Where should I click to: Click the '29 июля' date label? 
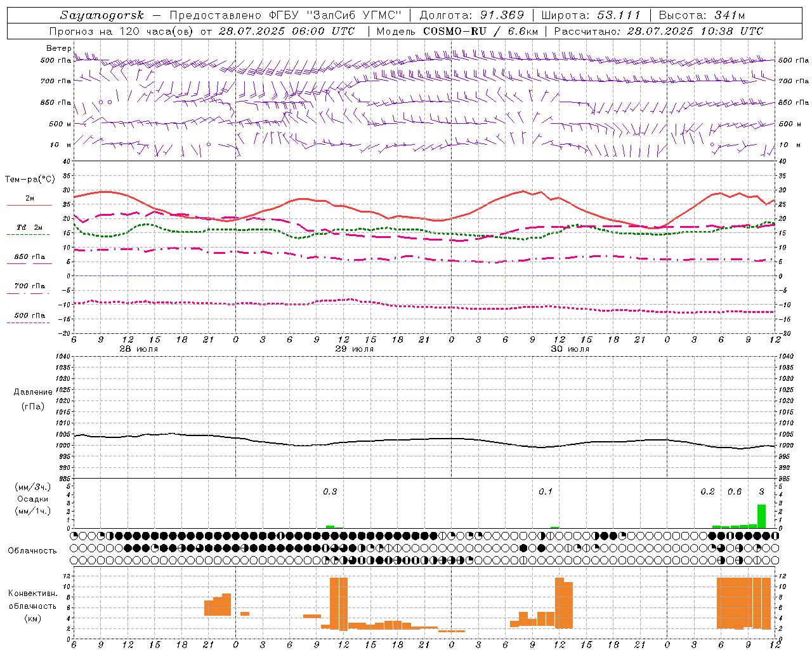354,349
